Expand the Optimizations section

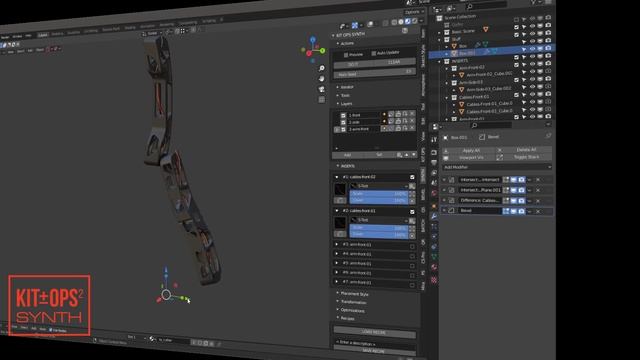click(x=351, y=310)
